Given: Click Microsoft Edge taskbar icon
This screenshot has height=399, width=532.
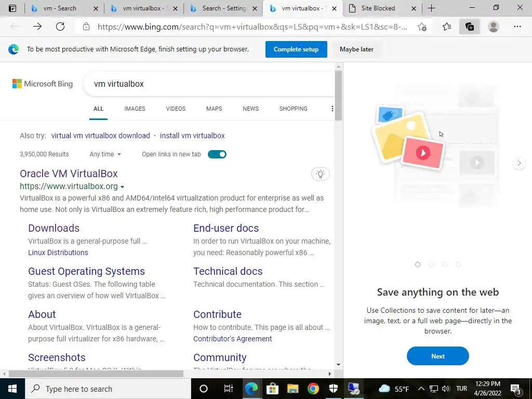Looking at the screenshot, I should pos(251,389).
